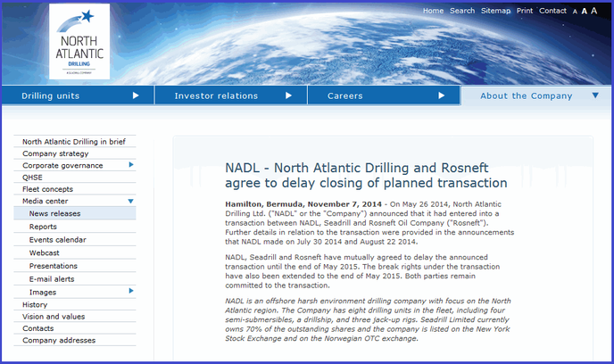Expand the Investor relations menu arrow
The height and width of the screenshot is (364, 614).
point(288,95)
